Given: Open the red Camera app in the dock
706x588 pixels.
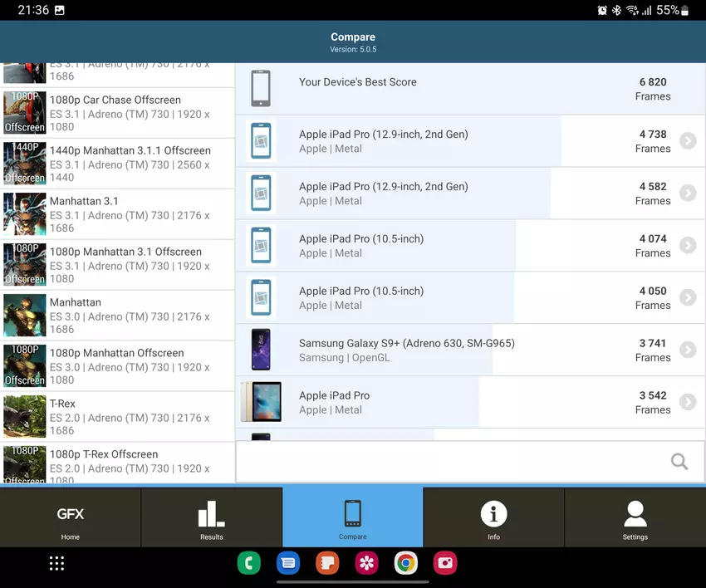Looking at the screenshot, I should (446, 563).
